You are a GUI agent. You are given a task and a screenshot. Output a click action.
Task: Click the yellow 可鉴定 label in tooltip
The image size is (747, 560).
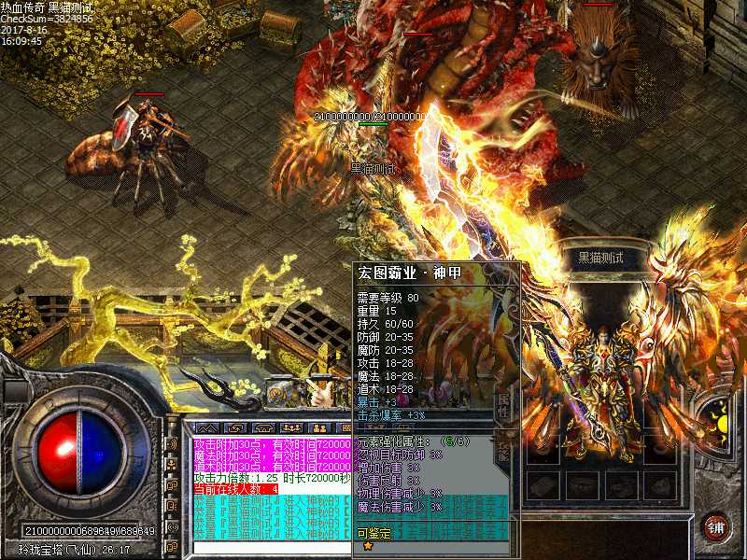click(x=374, y=533)
